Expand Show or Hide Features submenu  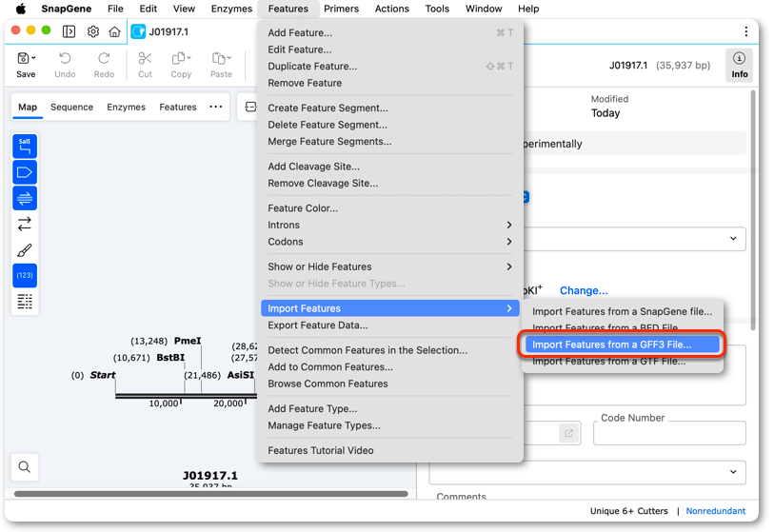click(390, 267)
